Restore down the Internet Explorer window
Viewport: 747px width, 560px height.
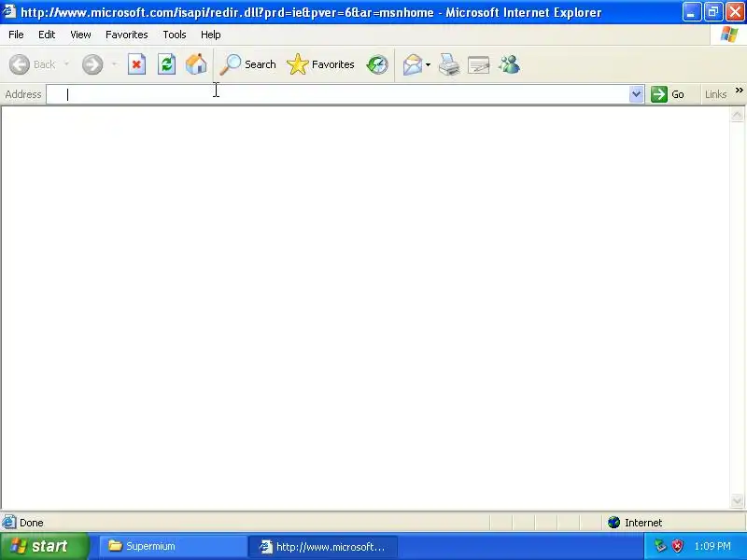[713, 12]
